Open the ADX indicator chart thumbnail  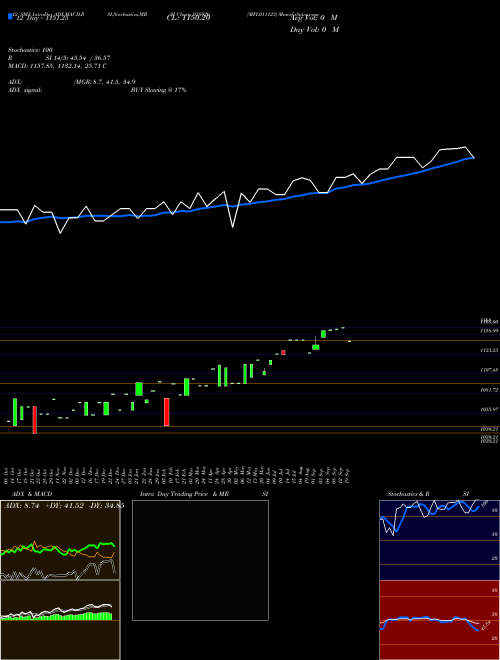[60, 540]
